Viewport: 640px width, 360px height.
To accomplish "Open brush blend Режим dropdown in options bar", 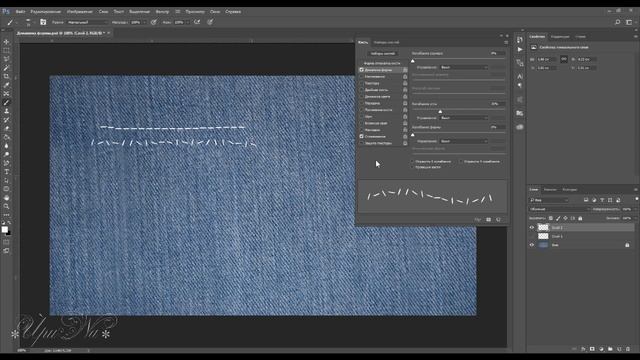I will tap(87, 22).
